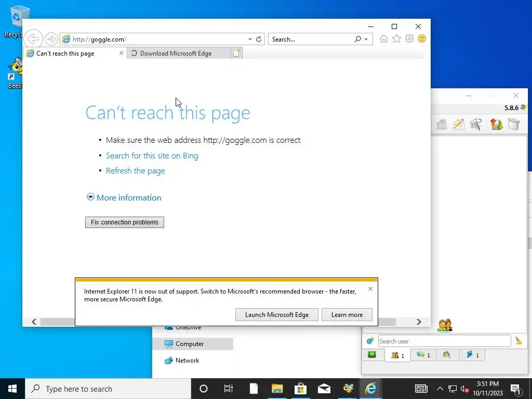Open Task View on the taskbar
The width and height of the screenshot is (532, 399).
coord(229,389)
